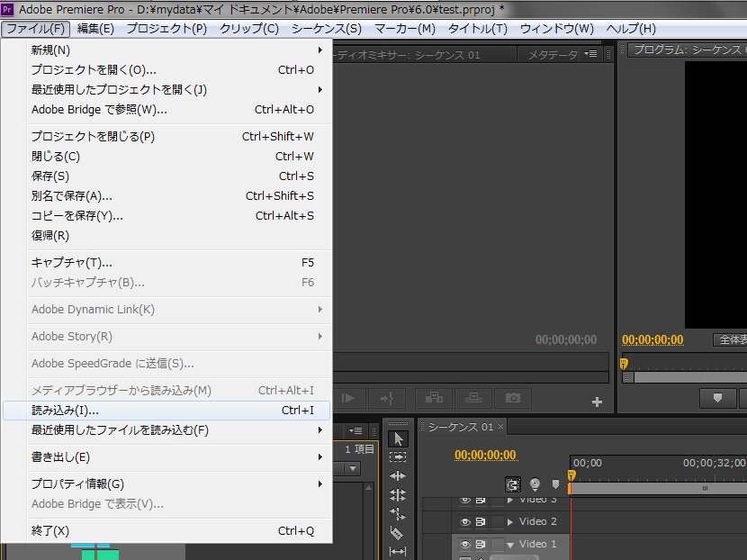Select the Track Select tool
This screenshot has width=747, height=560.
(398, 457)
